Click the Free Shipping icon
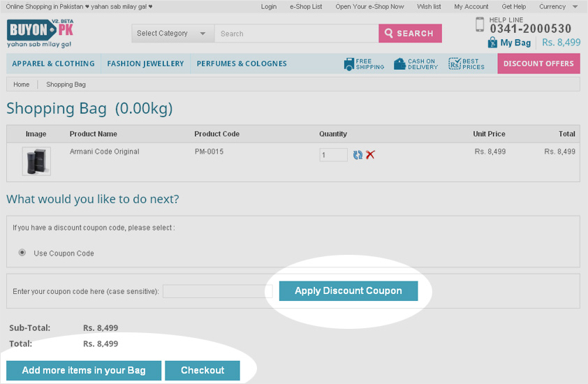Screen dimensions: 588x384 348,64
